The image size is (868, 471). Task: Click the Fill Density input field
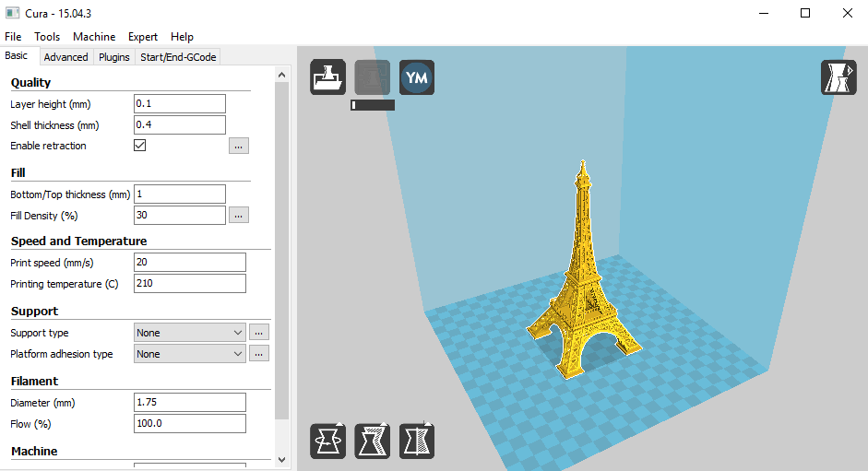[x=180, y=215]
